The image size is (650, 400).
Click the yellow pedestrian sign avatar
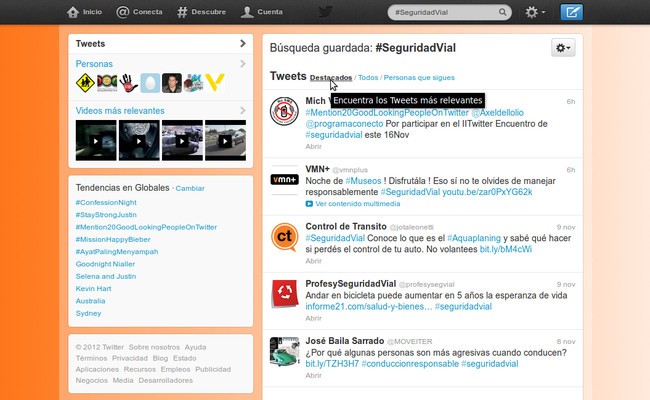(85, 83)
